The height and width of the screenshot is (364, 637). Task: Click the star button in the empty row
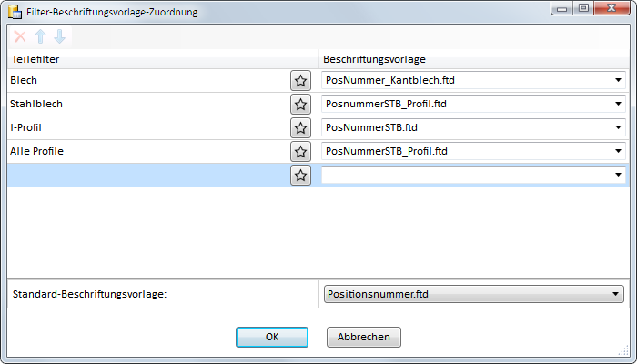click(x=300, y=175)
